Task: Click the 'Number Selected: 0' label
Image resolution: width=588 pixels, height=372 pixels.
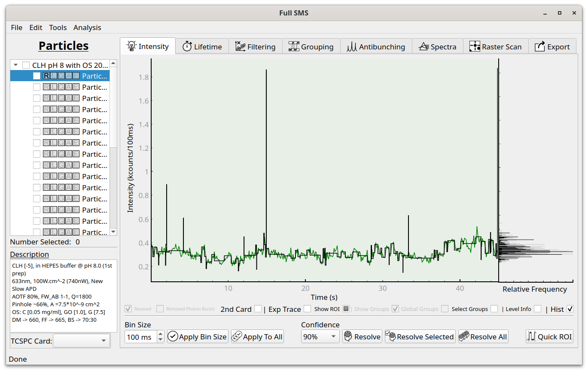Action: 45,242
